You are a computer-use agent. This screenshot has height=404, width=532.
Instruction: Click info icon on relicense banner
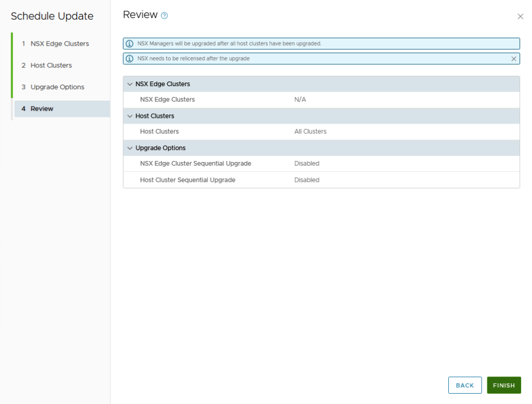point(130,59)
